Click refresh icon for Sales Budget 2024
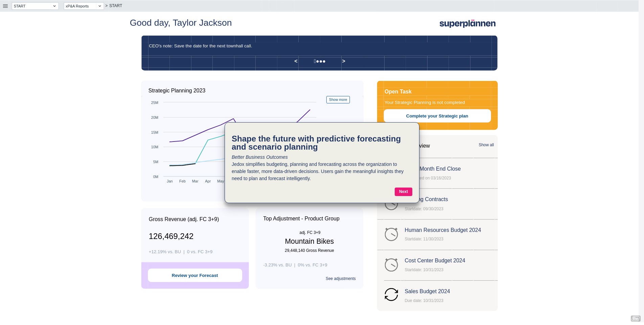This screenshot has height=325, width=644. tap(391, 295)
